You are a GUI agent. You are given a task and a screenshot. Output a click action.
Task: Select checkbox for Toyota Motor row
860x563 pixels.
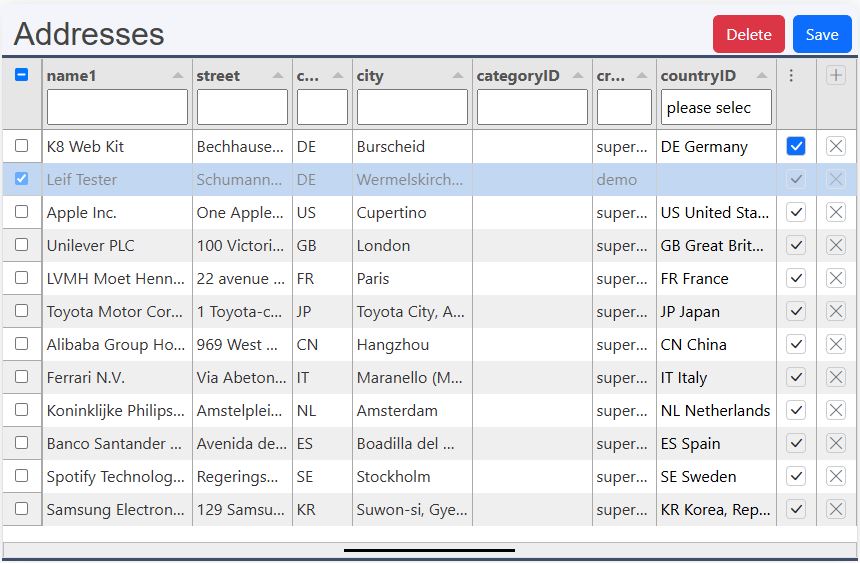pyautogui.click(x=21, y=310)
